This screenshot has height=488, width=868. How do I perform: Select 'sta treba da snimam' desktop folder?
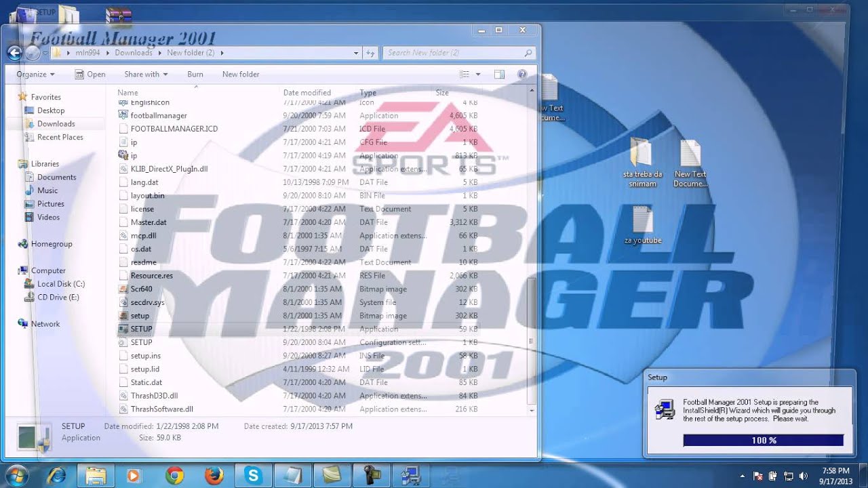click(x=642, y=163)
